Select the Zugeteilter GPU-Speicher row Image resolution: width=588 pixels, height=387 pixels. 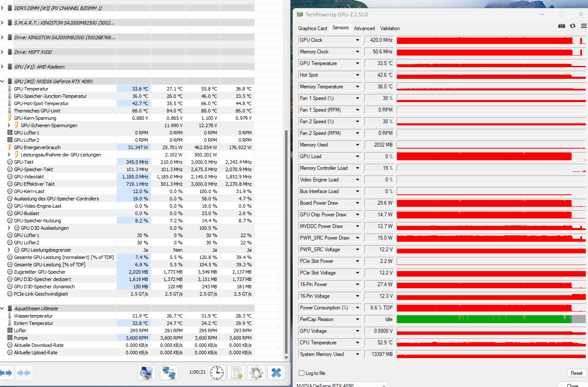127,272
